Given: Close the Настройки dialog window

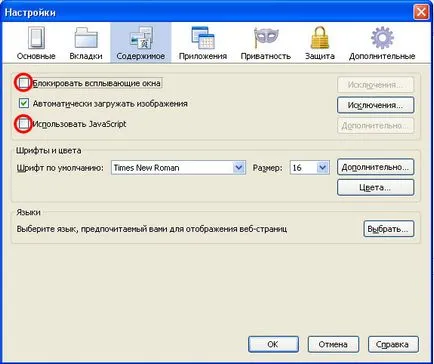Looking at the screenshot, I should (x=421, y=12).
